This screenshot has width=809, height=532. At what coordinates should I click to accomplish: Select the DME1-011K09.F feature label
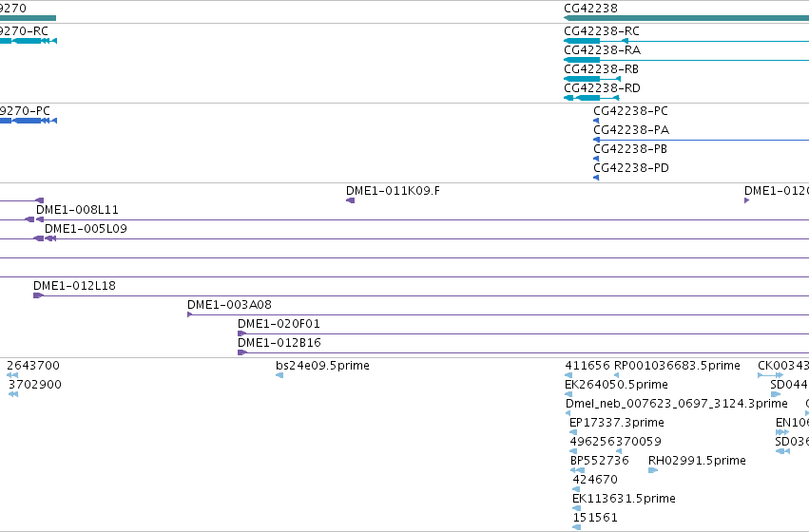pos(393,191)
